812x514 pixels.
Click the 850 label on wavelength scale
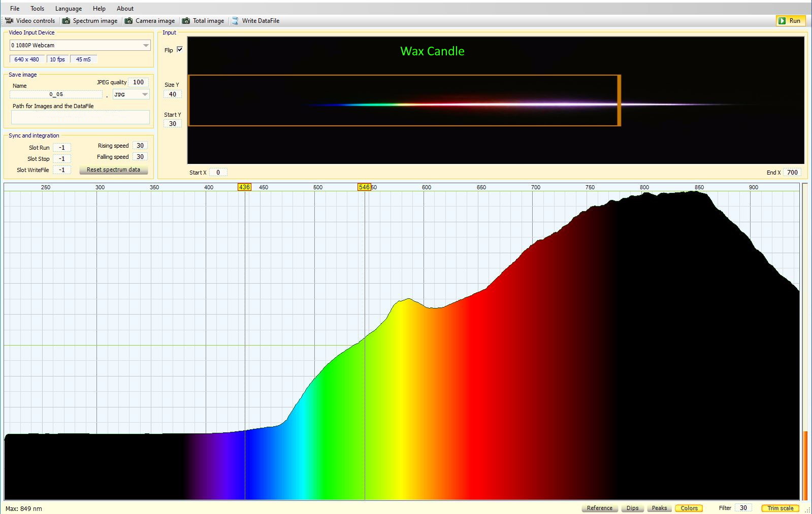click(x=699, y=187)
